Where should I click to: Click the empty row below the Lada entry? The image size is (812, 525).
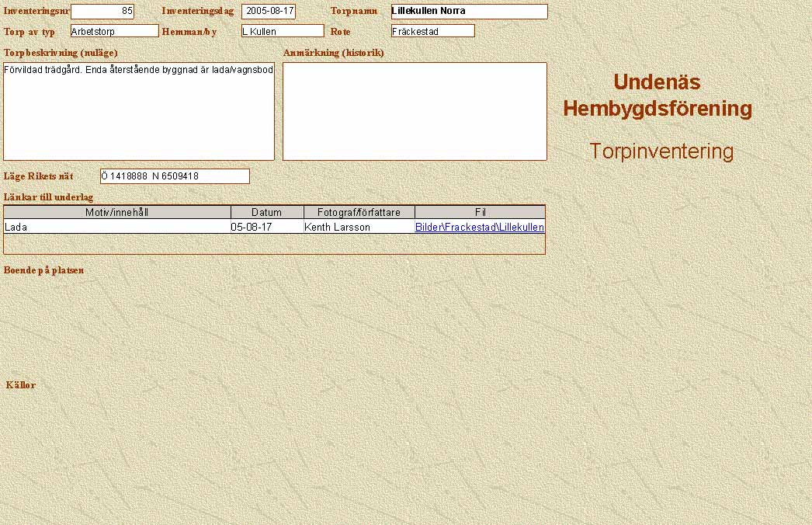tap(274, 244)
